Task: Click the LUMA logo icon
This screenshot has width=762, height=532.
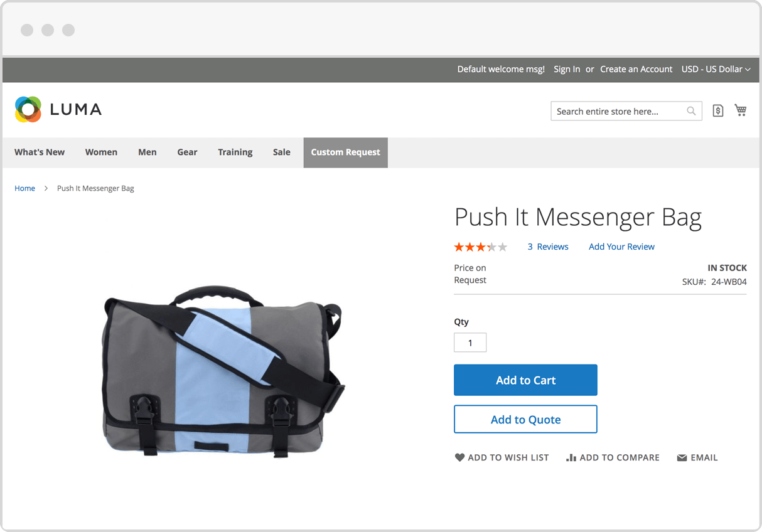Action: point(28,109)
